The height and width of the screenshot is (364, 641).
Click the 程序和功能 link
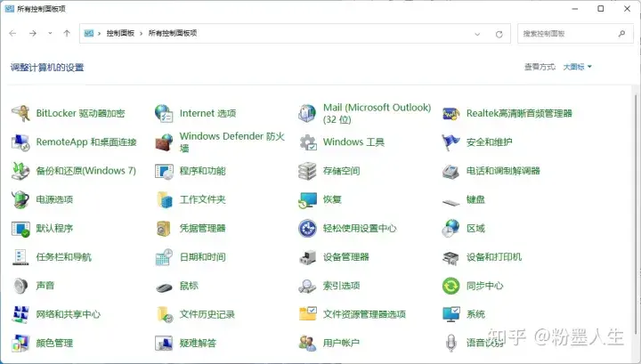point(202,171)
